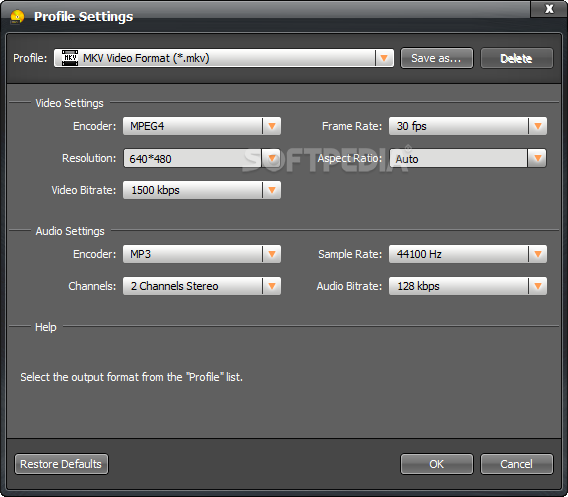This screenshot has height=497, width=568.
Task: Click the MKV Video Format (*.mkv) field
Action: pyautogui.click(x=224, y=58)
